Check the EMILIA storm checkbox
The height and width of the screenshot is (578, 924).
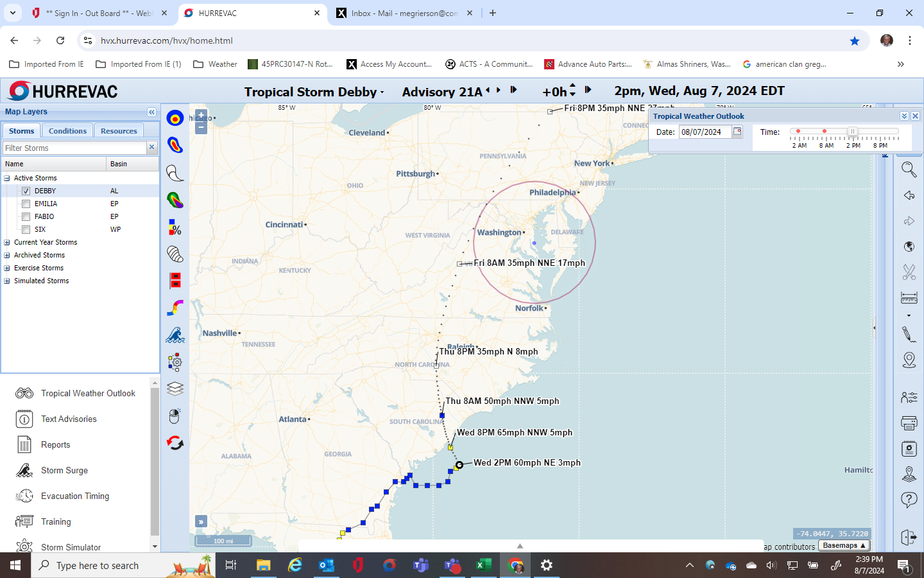tap(26, 204)
